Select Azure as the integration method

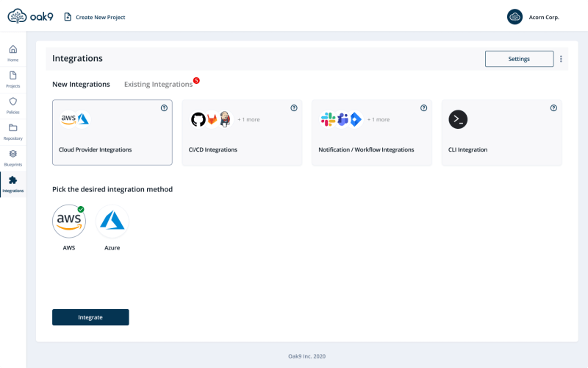point(112,222)
